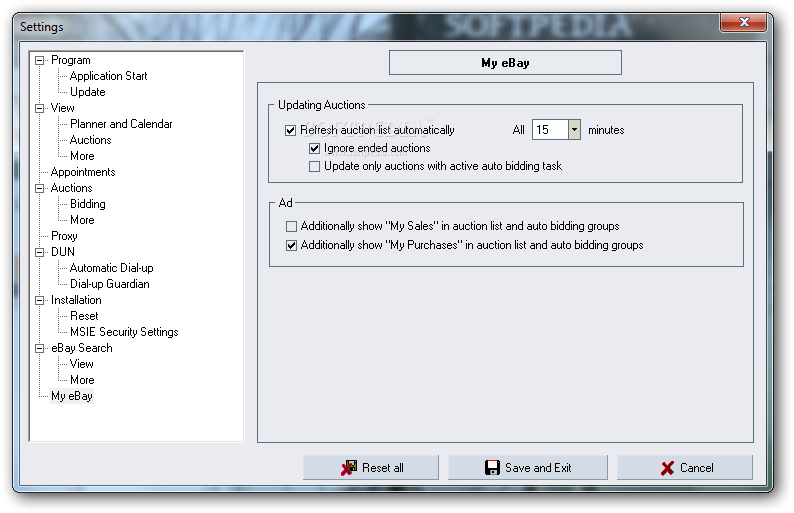Close the Settings window
794x513 pixels.
coord(744,22)
